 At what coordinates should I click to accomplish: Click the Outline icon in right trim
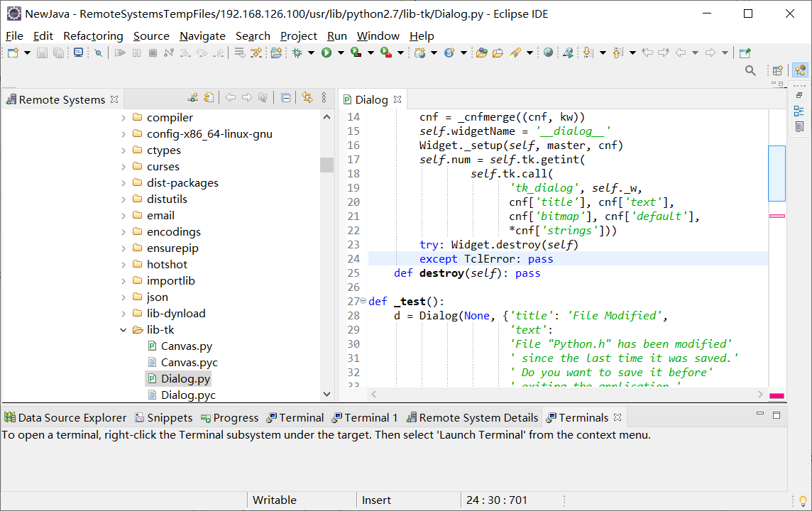point(799,111)
